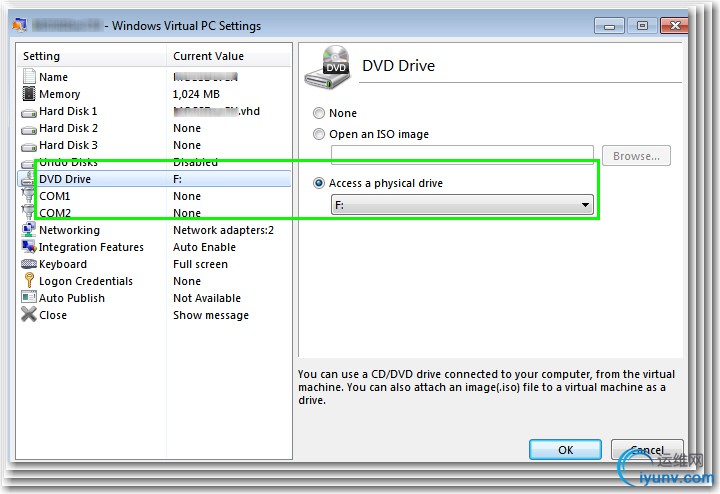The height and width of the screenshot is (494, 720).
Task: Click the Cancel button
Action: 647,449
